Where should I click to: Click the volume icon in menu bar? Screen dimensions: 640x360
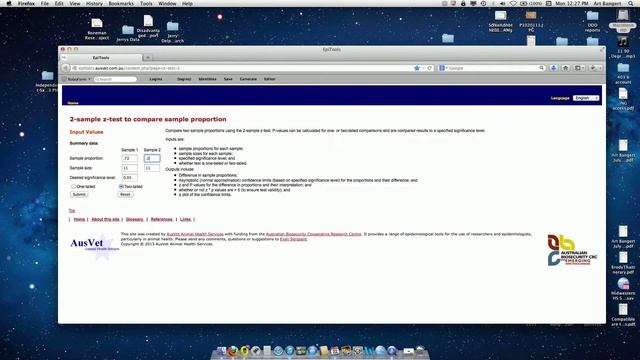(x=503, y=3)
